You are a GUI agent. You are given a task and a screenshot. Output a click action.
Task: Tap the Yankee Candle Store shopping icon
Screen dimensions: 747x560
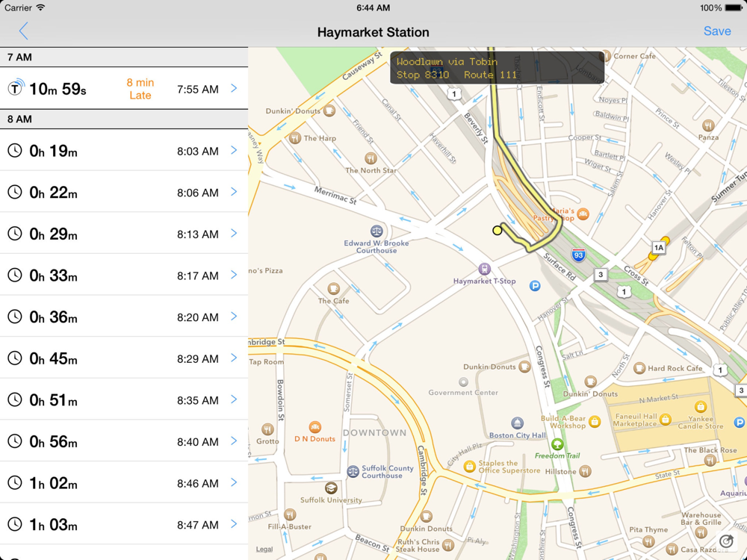[x=701, y=406]
